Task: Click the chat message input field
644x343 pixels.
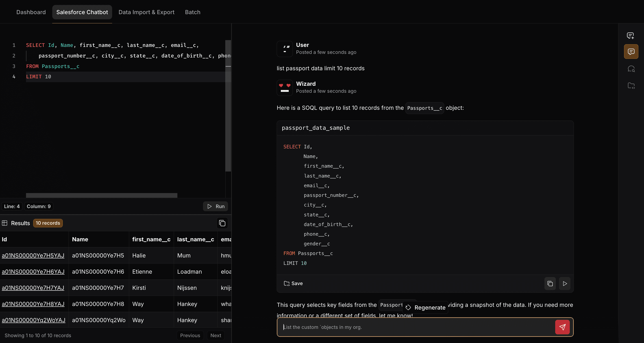Action: coord(415,327)
